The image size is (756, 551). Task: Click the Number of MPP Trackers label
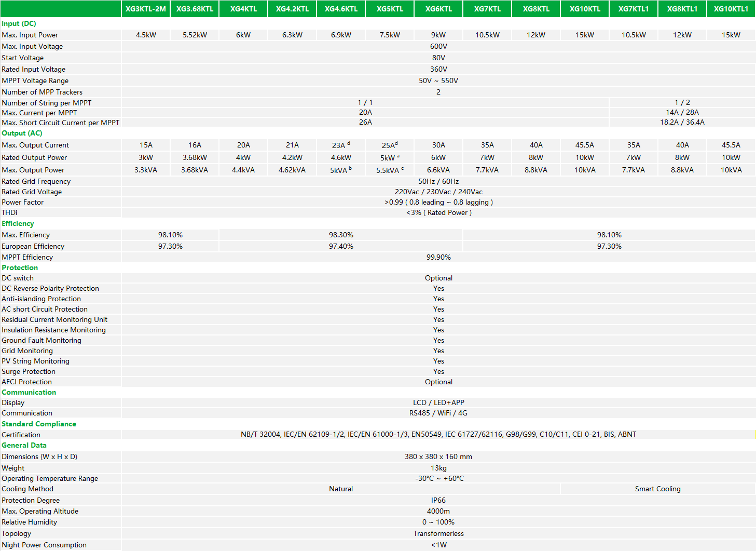[42, 92]
